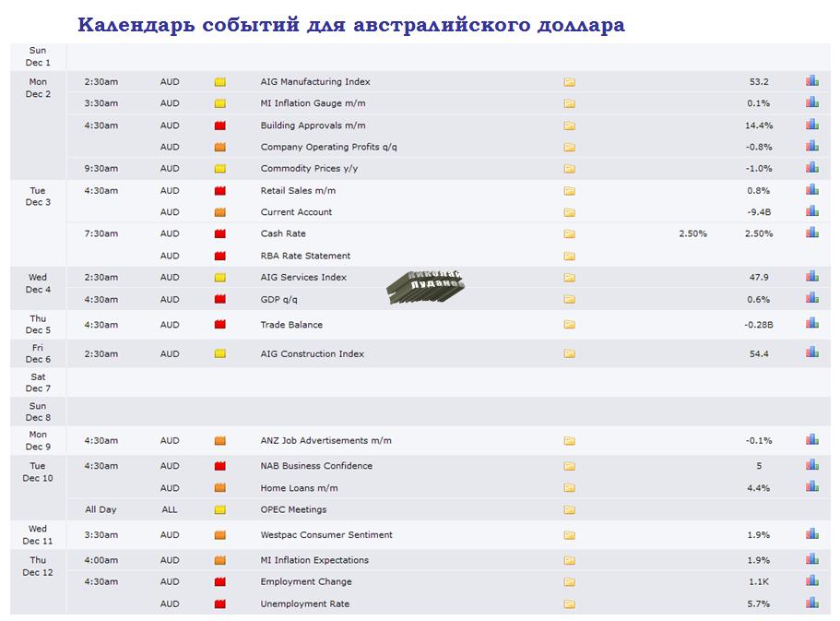Show chart for GDP q/q
Image resolution: width=840 pixels, height=621 pixels.
click(811, 298)
